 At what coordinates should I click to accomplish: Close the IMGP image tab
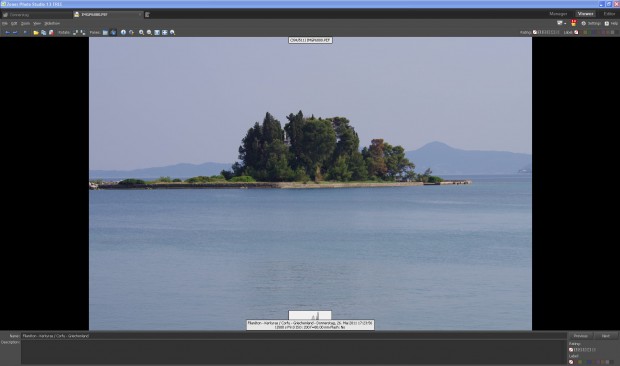pyautogui.click(x=140, y=15)
